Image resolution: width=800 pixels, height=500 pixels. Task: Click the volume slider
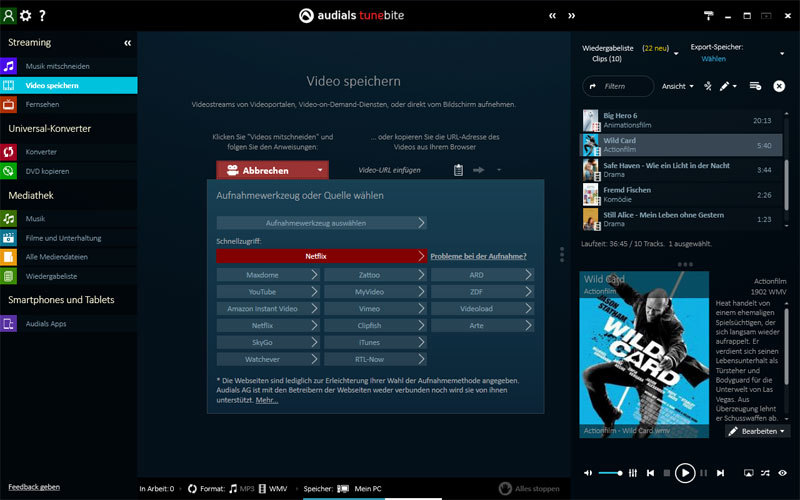(x=610, y=473)
